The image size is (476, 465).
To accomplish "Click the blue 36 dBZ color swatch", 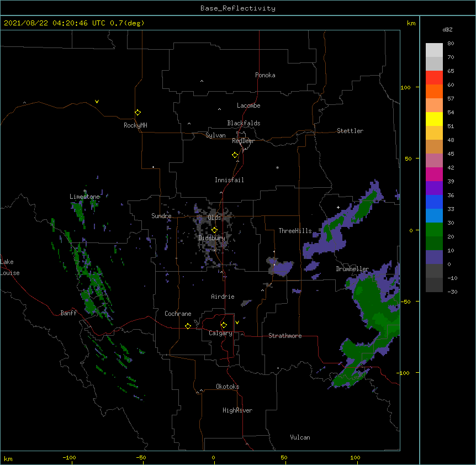I will coord(434,202).
